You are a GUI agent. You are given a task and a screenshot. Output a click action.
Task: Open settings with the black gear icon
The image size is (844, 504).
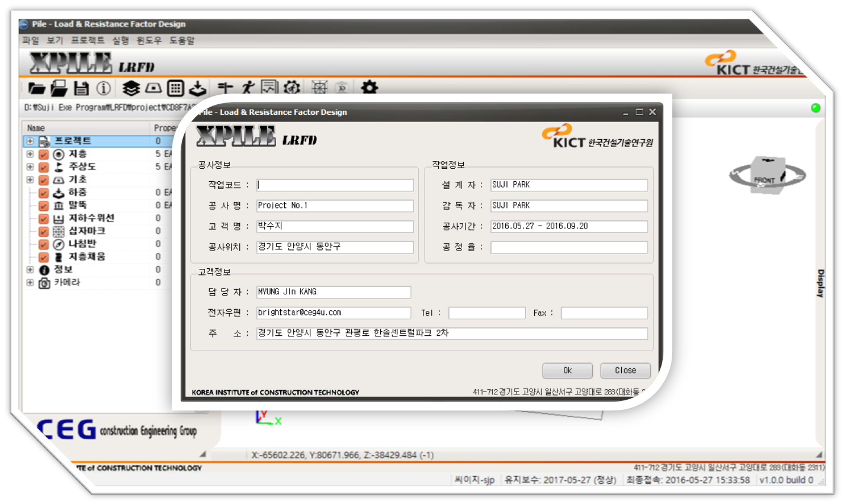click(370, 88)
